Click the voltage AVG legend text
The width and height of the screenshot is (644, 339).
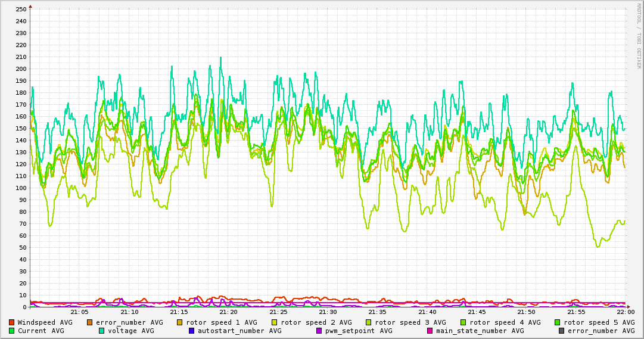pos(130,331)
